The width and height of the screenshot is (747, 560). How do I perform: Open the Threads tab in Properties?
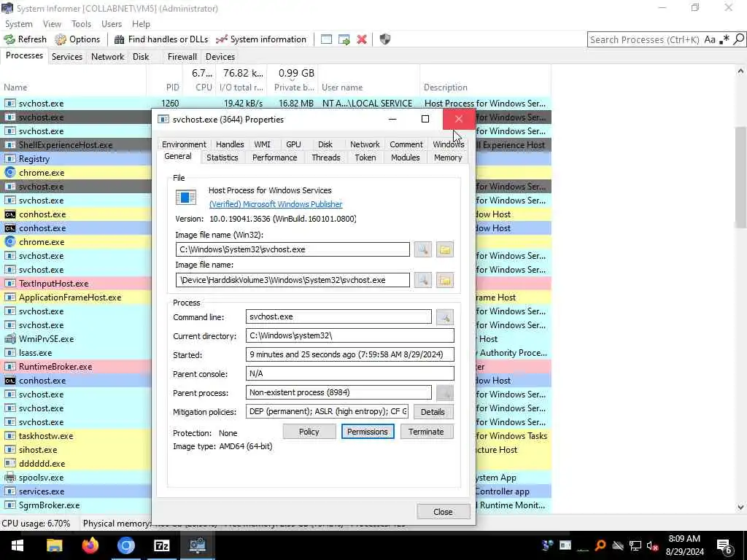(x=326, y=157)
